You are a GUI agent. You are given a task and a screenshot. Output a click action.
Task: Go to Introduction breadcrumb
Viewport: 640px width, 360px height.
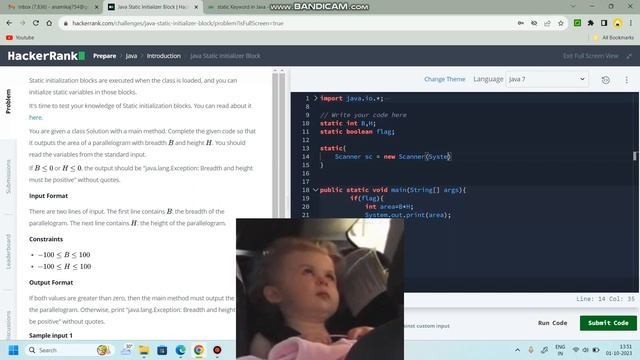click(x=164, y=56)
